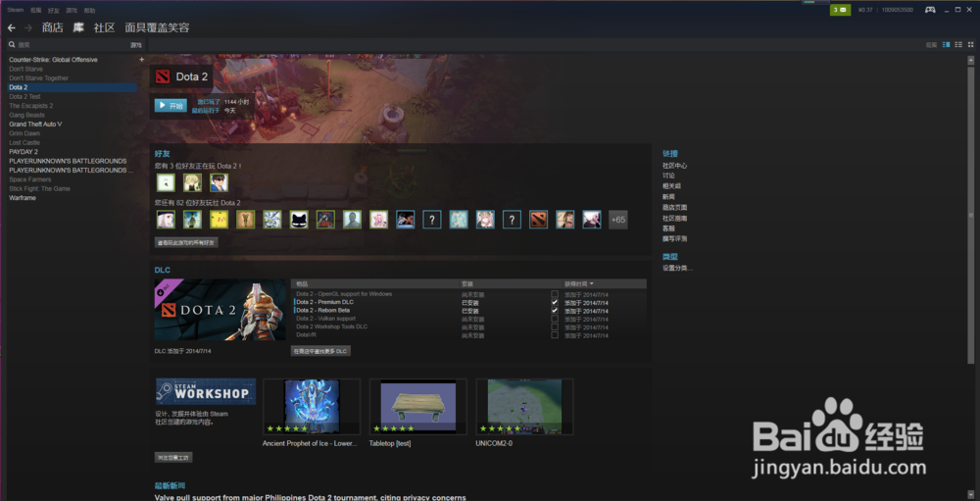Open third friend currently playing avatar
Screen dimensions: 980x501
pyautogui.click(x=219, y=182)
